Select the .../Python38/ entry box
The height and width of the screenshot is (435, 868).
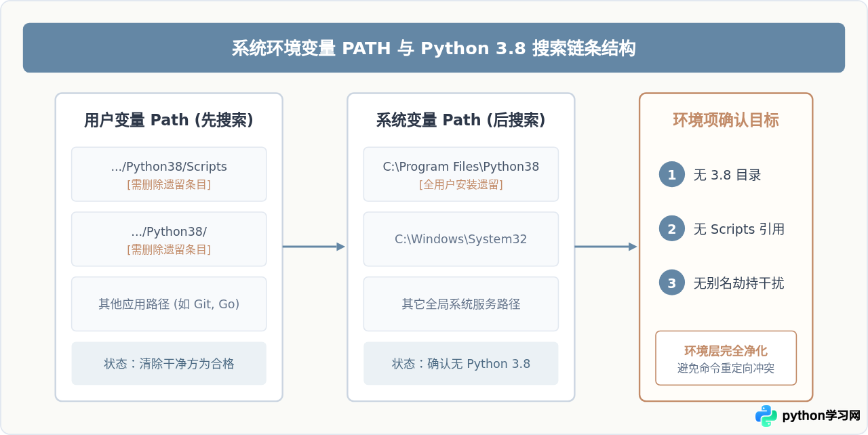pyautogui.click(x=169, y=239)
